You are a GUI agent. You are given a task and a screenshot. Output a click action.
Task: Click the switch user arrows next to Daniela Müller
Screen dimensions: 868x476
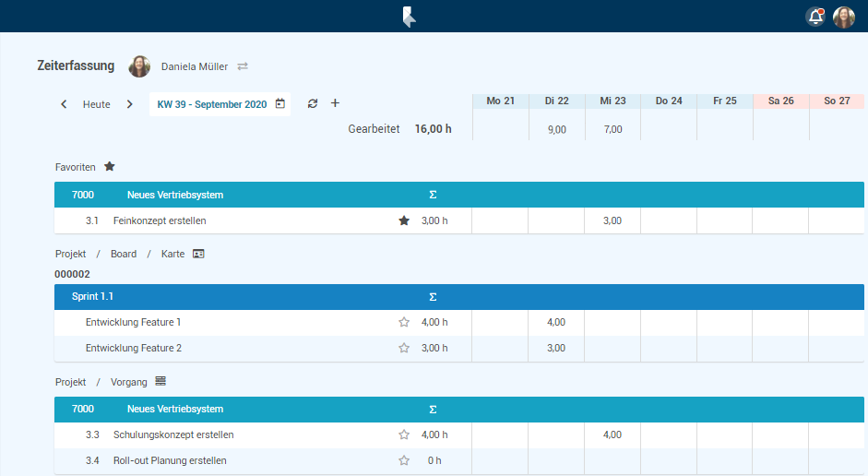[243, 66]
